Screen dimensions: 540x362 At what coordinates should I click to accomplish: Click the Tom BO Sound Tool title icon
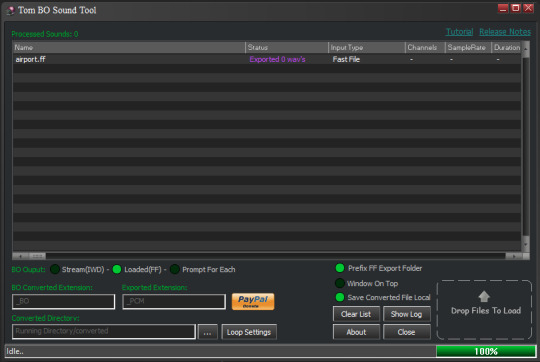click(x=10, y=10)
